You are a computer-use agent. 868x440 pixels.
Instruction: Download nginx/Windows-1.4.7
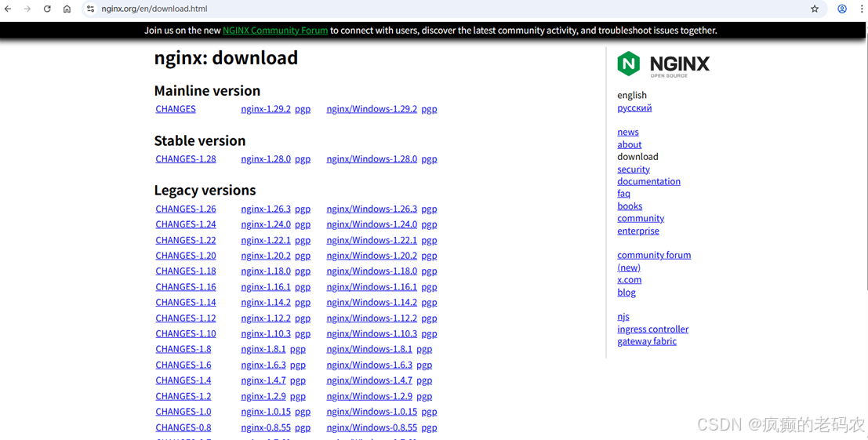369,380
